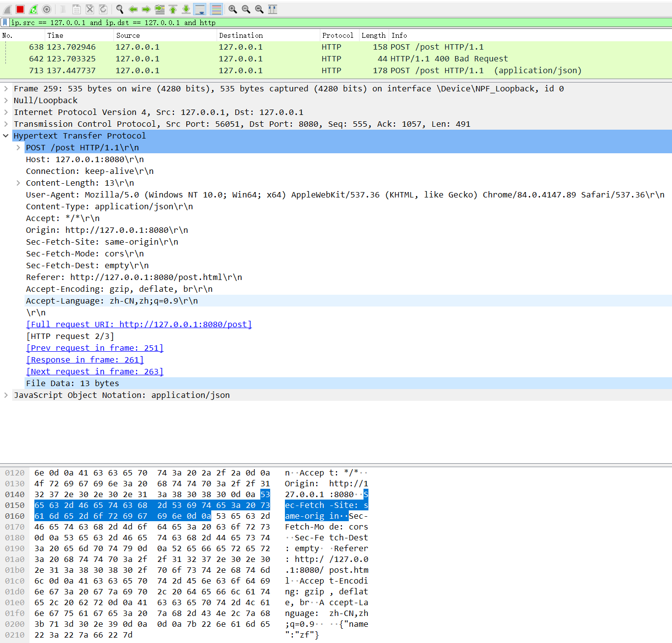Toggle packet list colorization
Image resolution: width=672 pixels, height=643 pixels.
tap(216, 9)
